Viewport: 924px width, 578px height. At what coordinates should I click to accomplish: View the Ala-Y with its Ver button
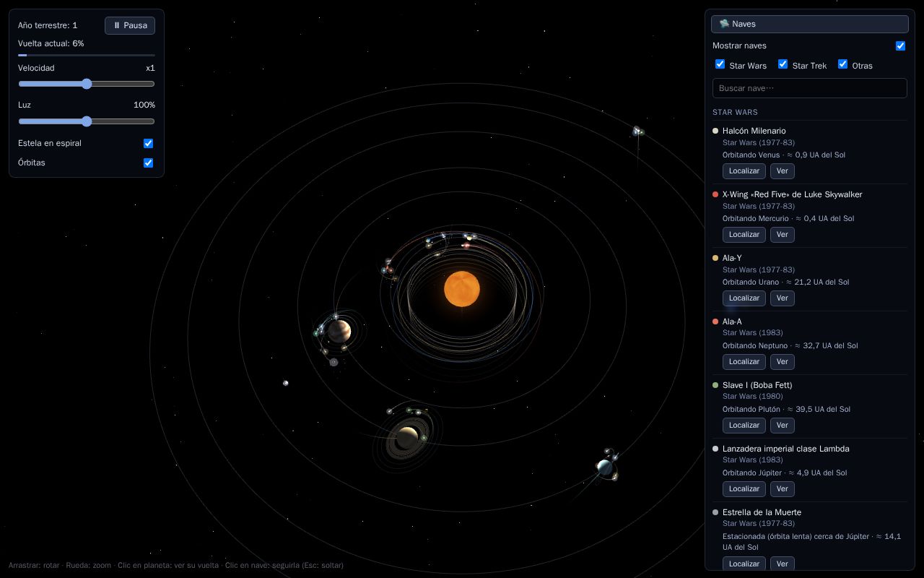coord(783,298)
